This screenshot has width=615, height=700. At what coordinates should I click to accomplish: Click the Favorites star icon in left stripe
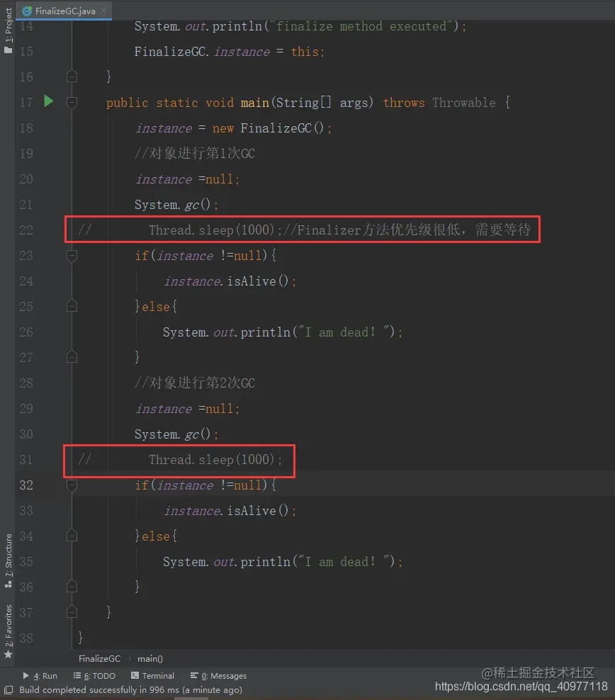(8, 655)
